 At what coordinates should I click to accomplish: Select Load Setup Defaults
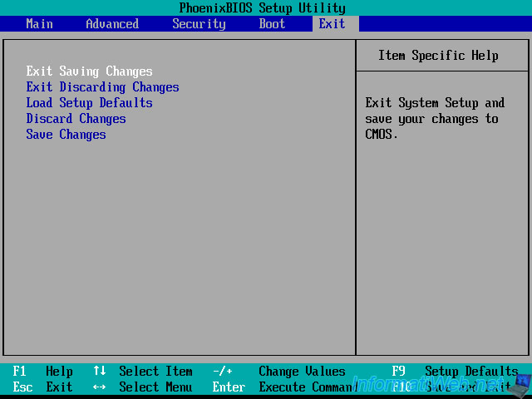point(89,103)
